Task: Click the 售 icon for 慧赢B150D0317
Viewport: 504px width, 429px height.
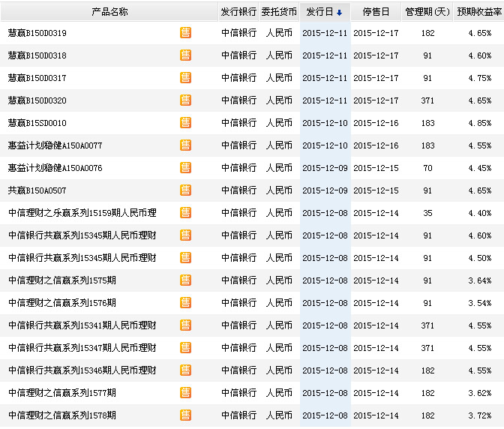Action: [185, 78]
